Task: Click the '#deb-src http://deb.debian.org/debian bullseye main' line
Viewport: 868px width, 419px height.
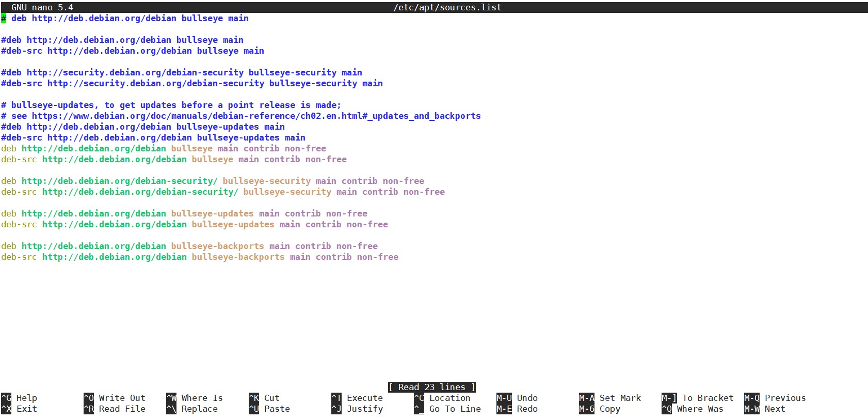Action: (x=133, y=51)
